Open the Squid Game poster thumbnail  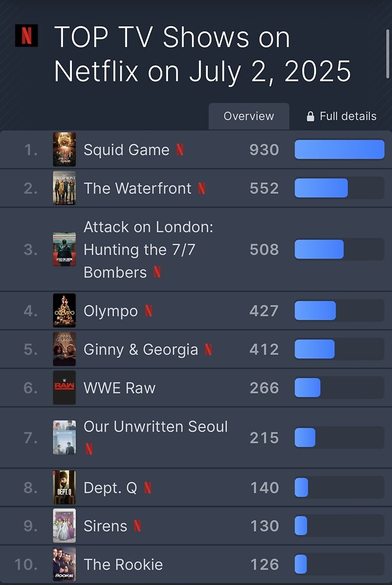65,149
